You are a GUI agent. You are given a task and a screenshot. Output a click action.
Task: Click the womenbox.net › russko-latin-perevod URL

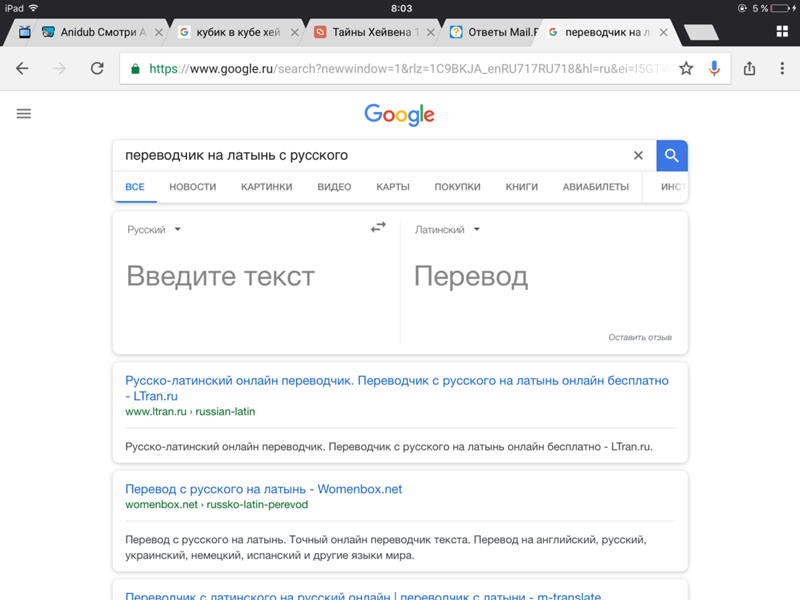pos(216,505)
